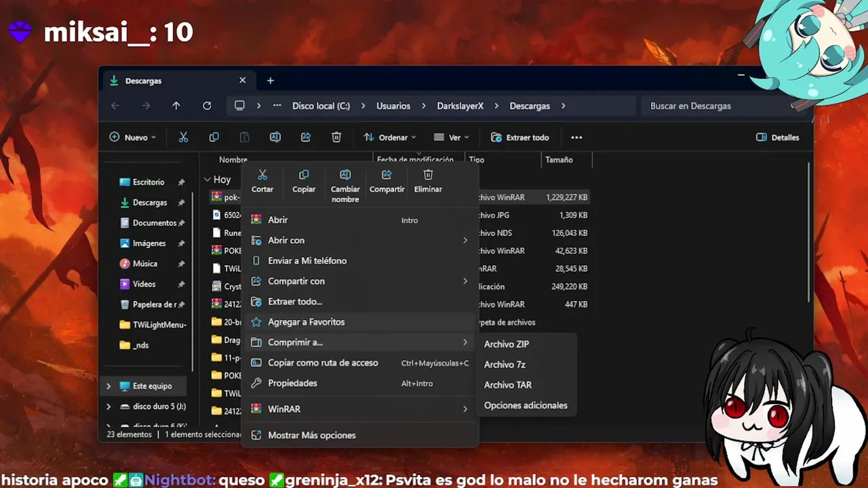The width and height of the screenshot is (868, 488).
Task: Click Disco local (C:) breadcrumb
Action: [x=321, y=106]
